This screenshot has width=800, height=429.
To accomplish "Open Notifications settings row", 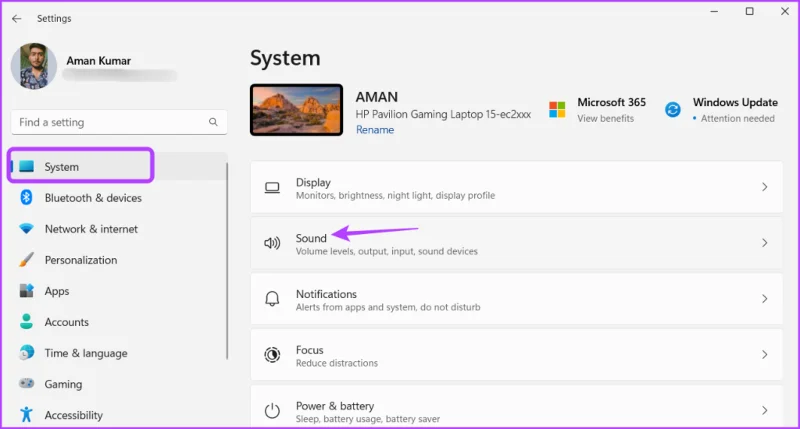I will (x=516, y=299).
